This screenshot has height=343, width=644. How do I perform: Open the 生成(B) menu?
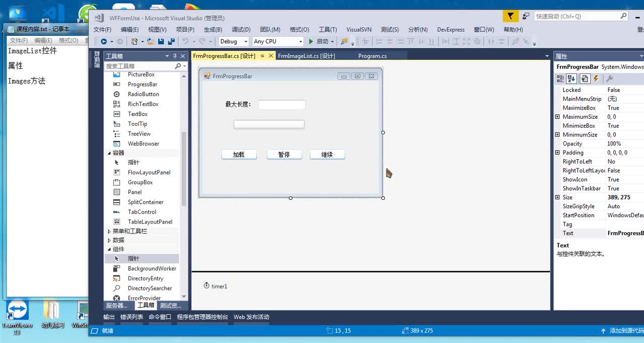point(213,30)
